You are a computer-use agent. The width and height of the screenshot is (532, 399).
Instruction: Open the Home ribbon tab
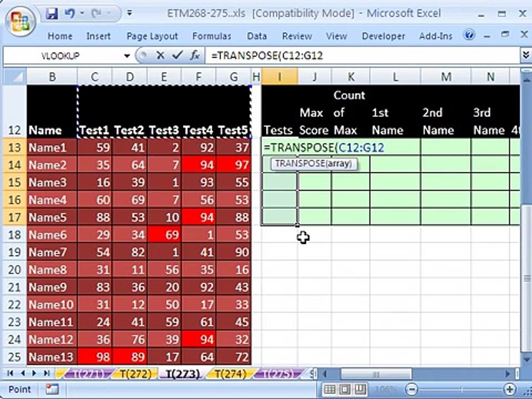click(x=60, y=36)
